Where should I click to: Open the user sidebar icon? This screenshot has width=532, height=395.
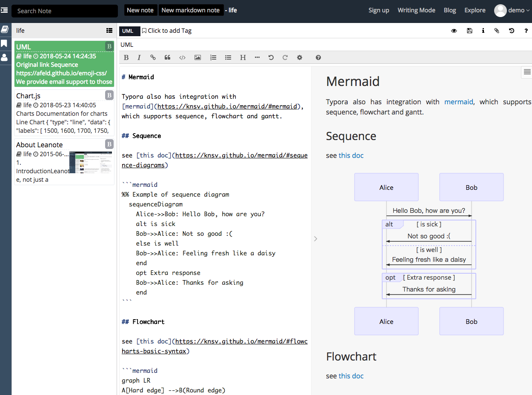click(4, 57)
